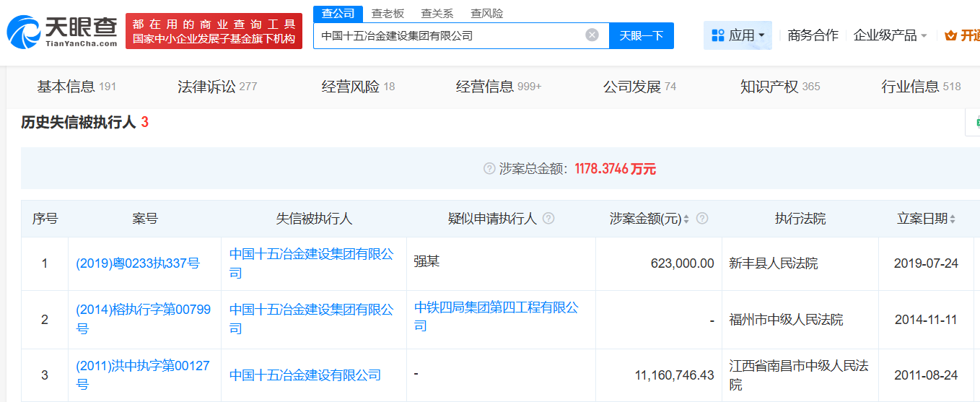The image size is (980, 402).
Task: Select the 查关系 search tab
Action: coord(437,13)
